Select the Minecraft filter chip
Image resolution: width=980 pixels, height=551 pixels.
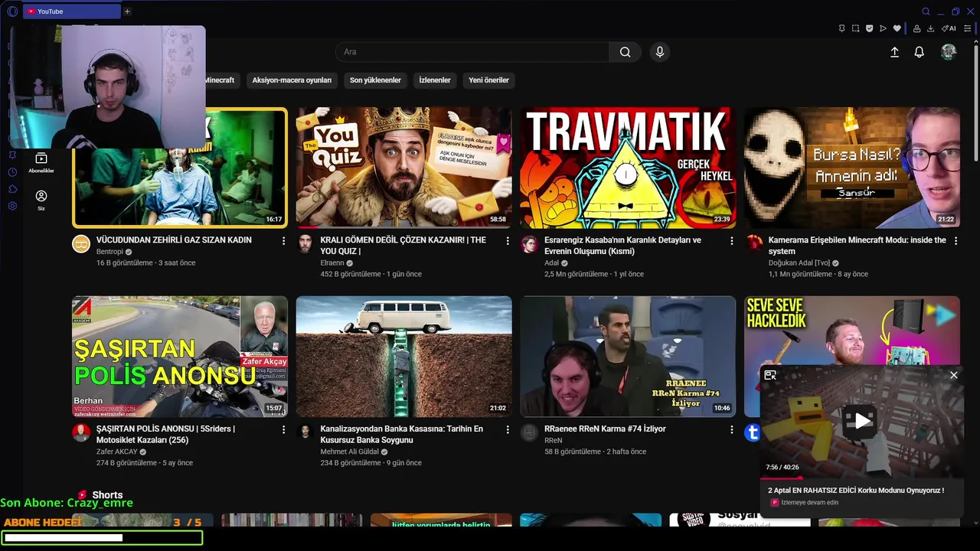221,80
